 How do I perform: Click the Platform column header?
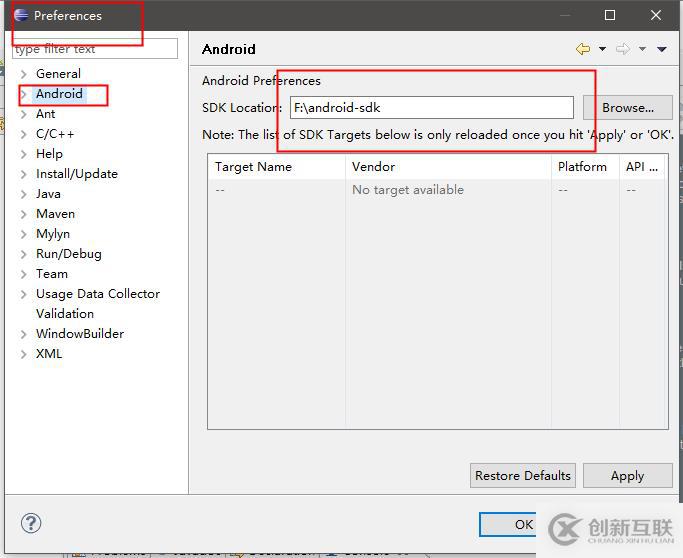tap(585, 166)
